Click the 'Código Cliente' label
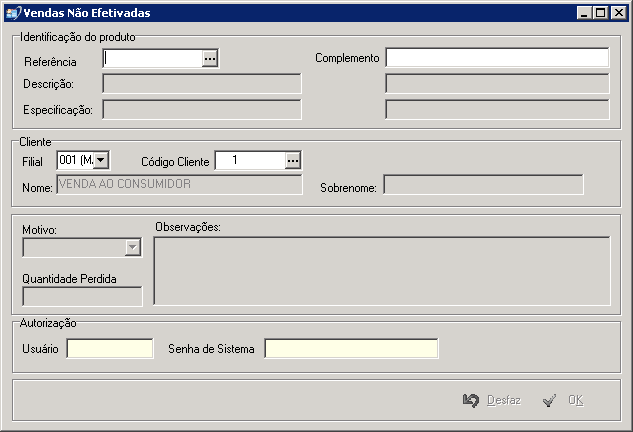633x432 pixels. (175, 162)
